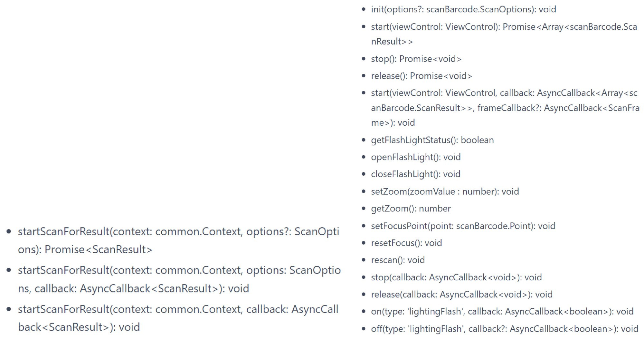This screenshot has width=644, height=339.
Task: Click startScanForResult link with options and callback
Action: [179, 270]
